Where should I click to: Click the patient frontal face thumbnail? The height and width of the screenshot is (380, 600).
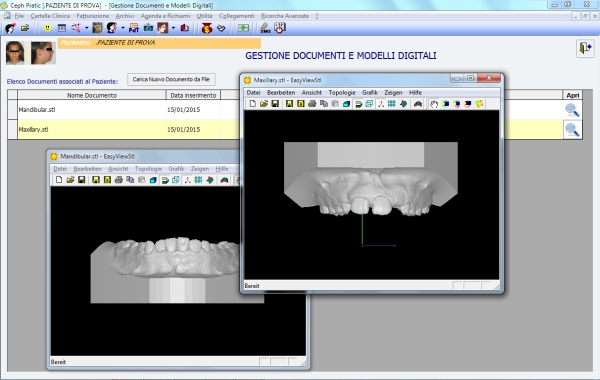[15, 53]
